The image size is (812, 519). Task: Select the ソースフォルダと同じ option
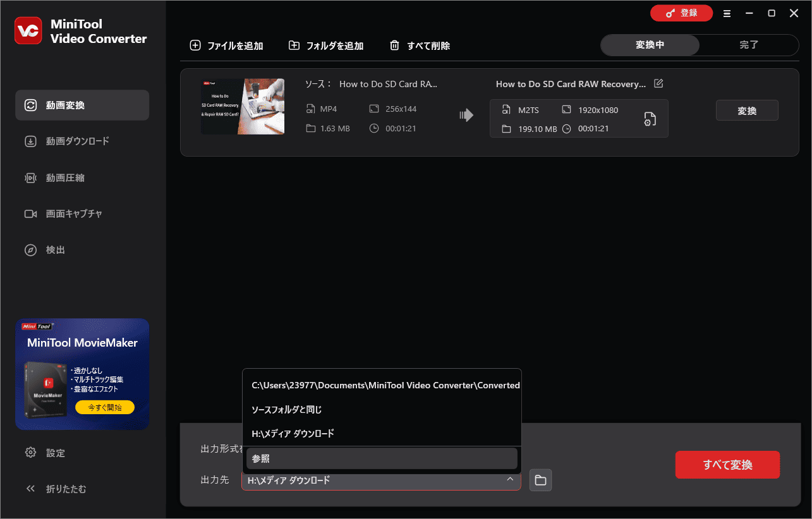tap(382, 410)
